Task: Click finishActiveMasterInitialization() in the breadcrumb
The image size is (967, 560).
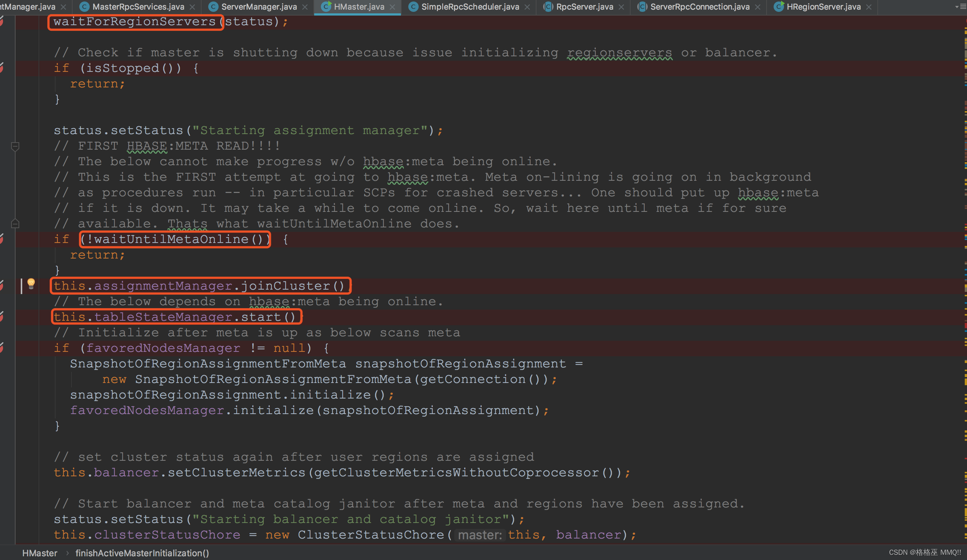Action: (x=142, y=553)
